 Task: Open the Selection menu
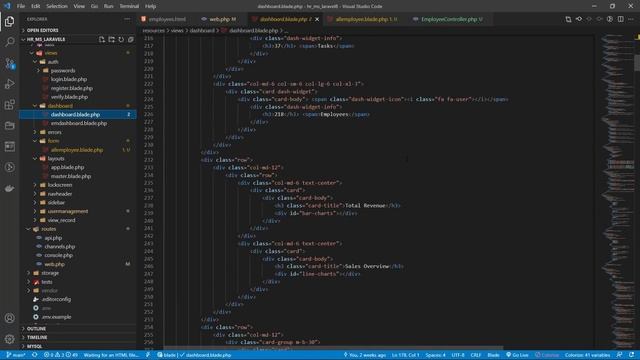click(x=57, y=6)
